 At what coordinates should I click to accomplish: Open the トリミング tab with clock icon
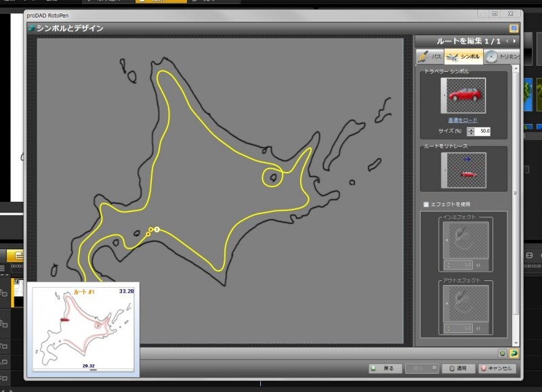tap(501, 56)
